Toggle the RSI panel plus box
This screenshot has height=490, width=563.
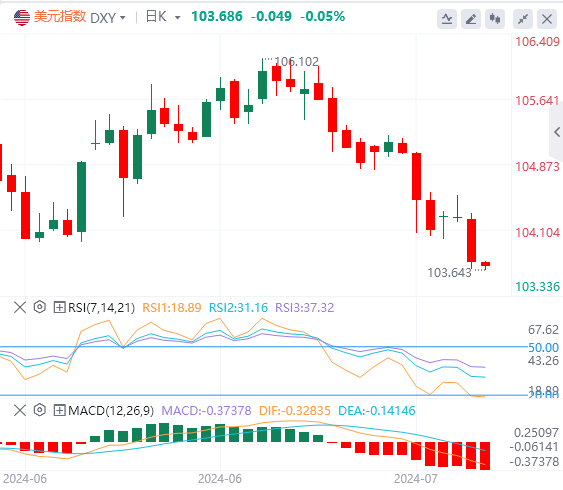59,307
